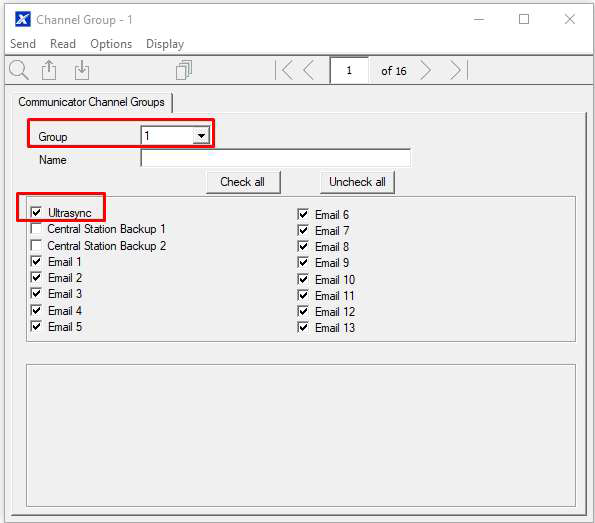
Task: Click the read download arrow toolbar icon
Action: click(82, 70)
